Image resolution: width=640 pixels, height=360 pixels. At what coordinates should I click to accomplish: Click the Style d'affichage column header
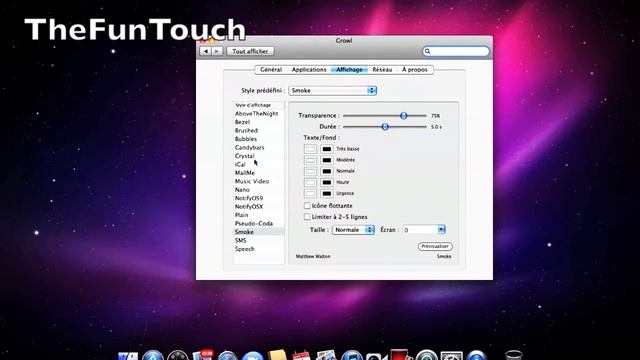coord(259,105)
